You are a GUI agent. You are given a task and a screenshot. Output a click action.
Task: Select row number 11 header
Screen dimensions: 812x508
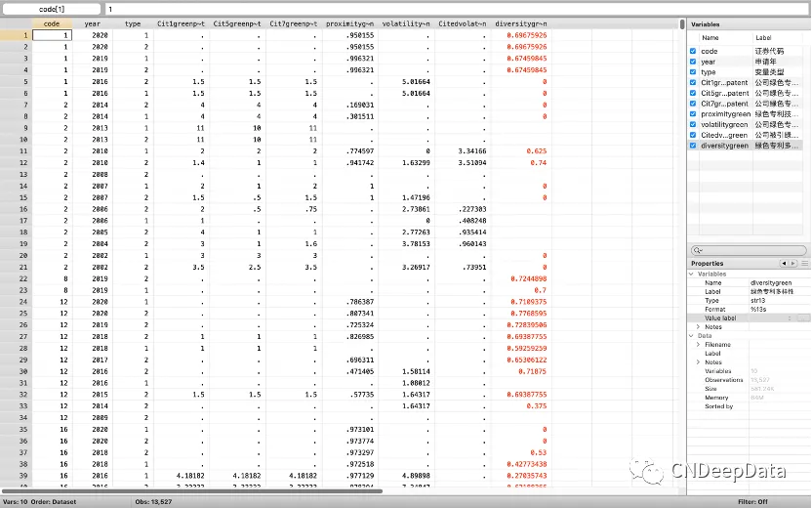[x=16, y=150]
